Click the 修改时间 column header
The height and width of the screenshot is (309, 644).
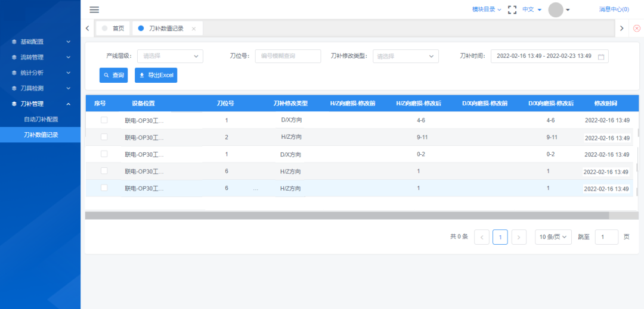[605, 104]
